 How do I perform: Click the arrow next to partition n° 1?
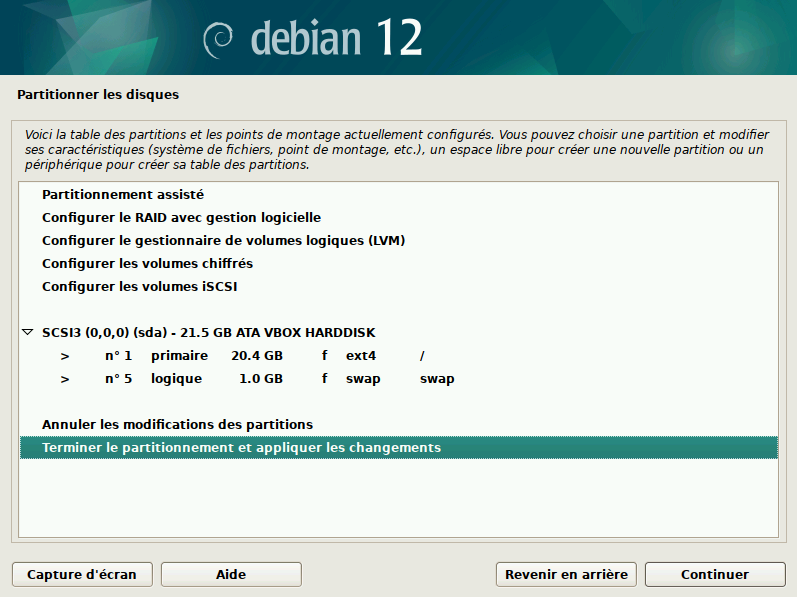pyautogui.click(x=65, y=356)
